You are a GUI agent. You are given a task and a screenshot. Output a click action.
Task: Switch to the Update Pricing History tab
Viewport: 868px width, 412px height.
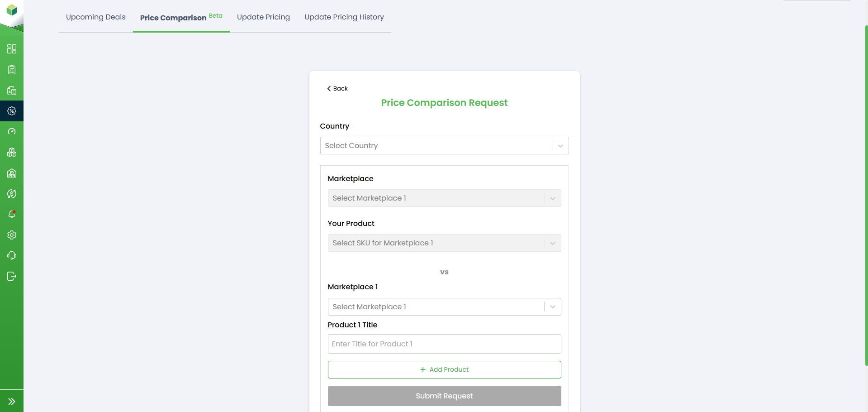344,17
